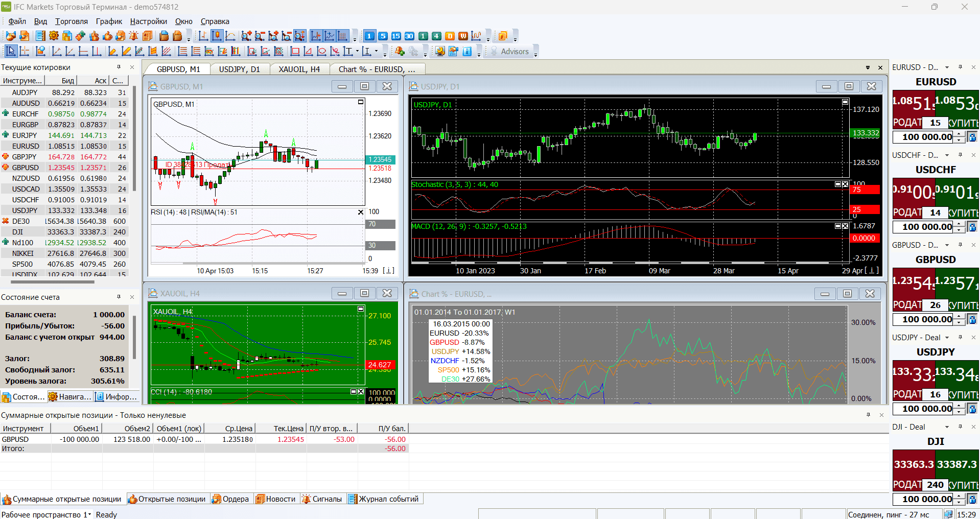The height and width of the screenshot is (519, 980).
Task: Switch chart to candlestick mode
Action: [217, 36]
